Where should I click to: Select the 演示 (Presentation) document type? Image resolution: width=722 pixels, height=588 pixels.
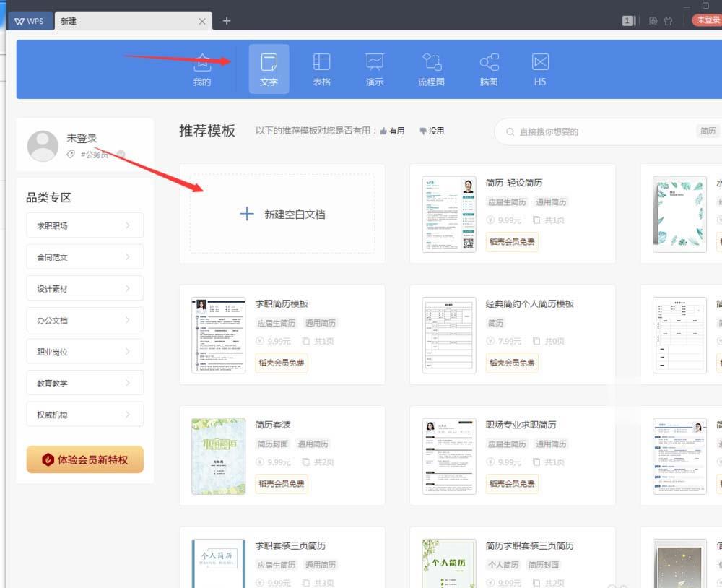click(x=375, y=69)
